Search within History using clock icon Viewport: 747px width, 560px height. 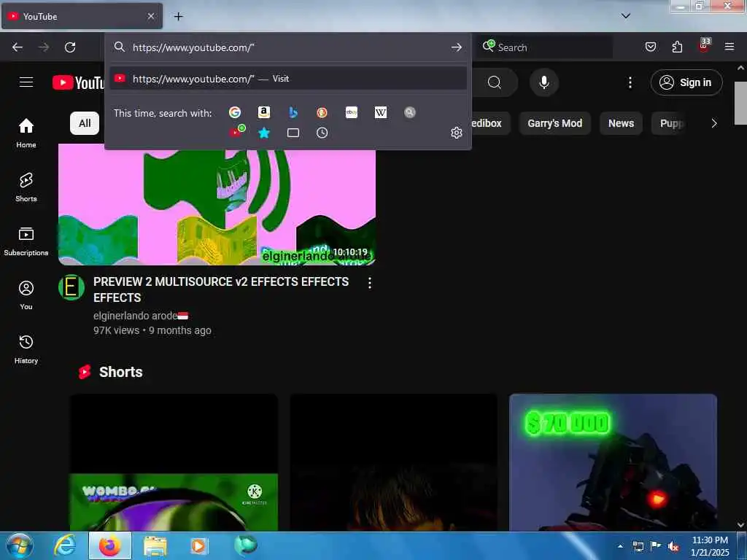tap(322, 133)
